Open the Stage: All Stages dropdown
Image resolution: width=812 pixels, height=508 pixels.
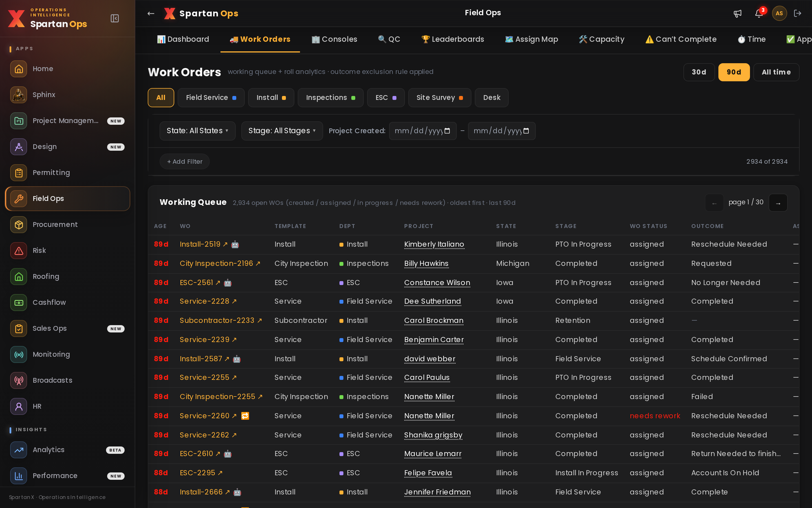pyautogui.click(x=282, y=131)
